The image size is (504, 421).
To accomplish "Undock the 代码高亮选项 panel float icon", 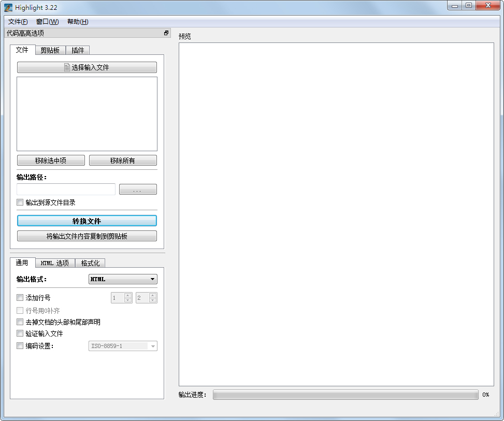I will point(166,33).
